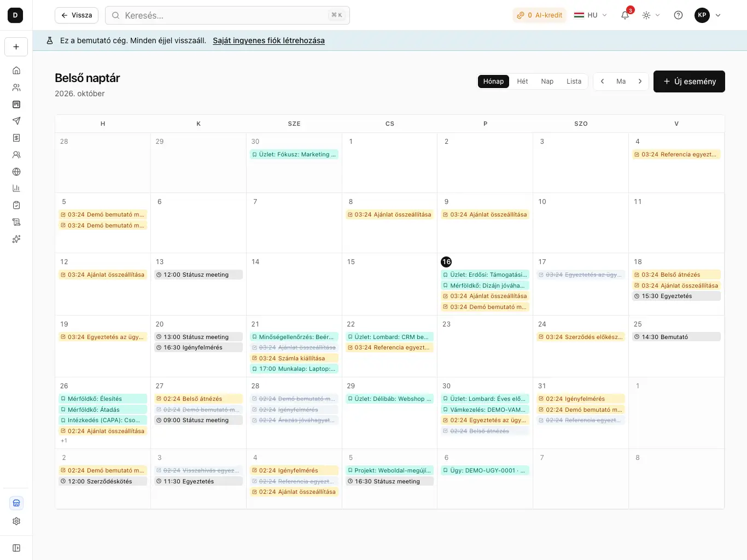Screen dimensions: 747x560
Task: Expand the +1 more events on 26th
Action: point(64,441)
